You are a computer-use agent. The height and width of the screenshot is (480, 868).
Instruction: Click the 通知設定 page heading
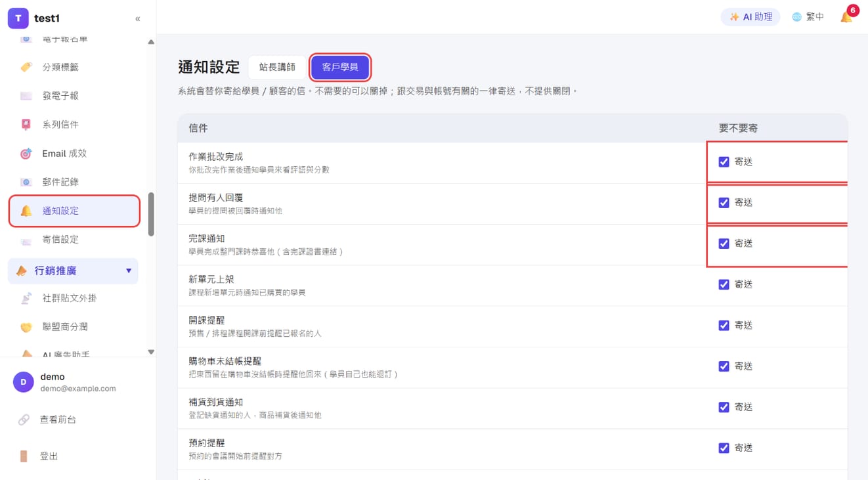(209, 67)
